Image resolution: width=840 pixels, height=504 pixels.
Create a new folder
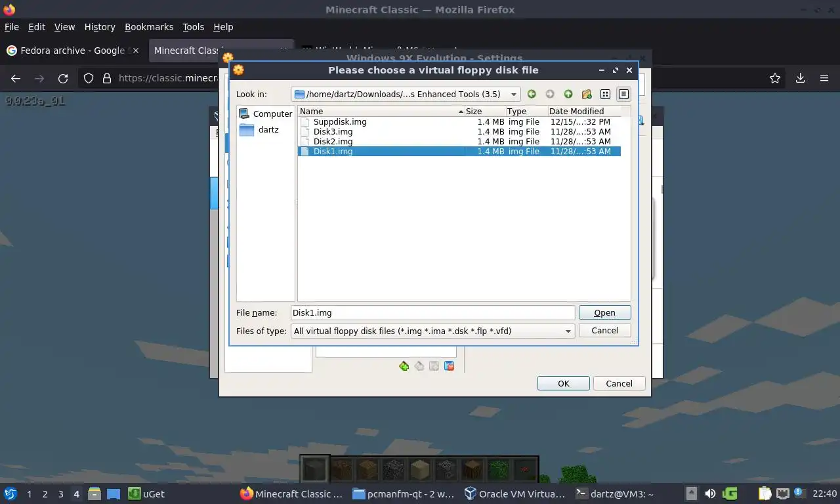[587, 94]
